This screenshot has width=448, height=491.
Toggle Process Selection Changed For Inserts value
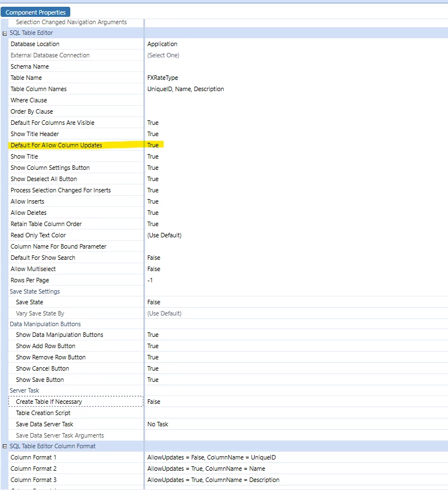tap(153, 191)
